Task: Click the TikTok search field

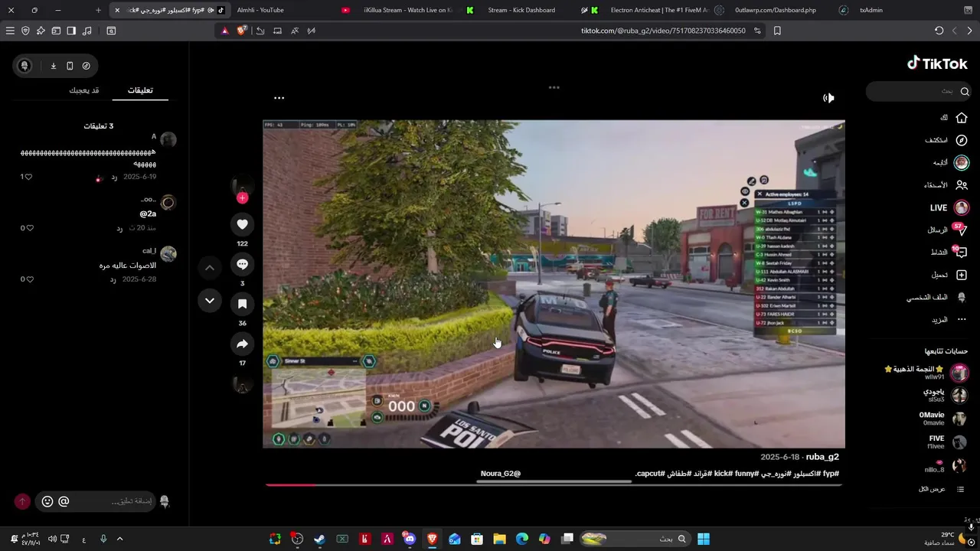Action: point(918,91)
